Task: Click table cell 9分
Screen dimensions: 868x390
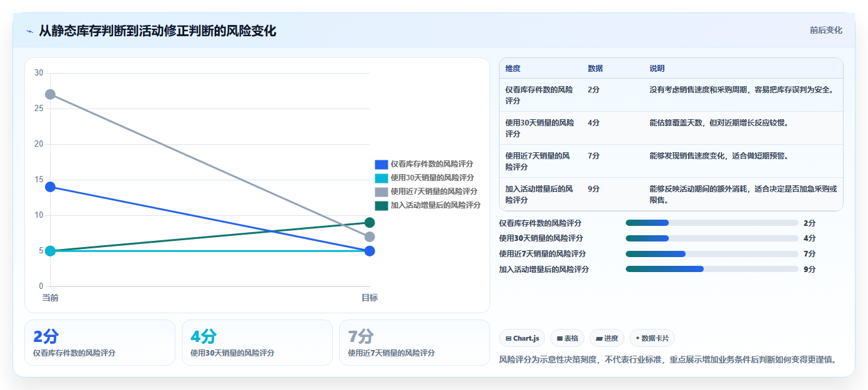Action: click(594, 188)
